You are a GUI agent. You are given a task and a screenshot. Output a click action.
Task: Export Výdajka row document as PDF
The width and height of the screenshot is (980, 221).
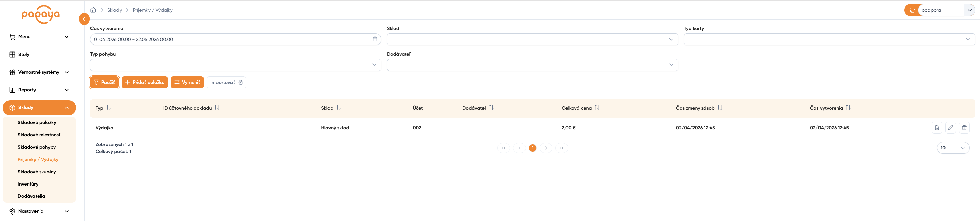(937, 128)
